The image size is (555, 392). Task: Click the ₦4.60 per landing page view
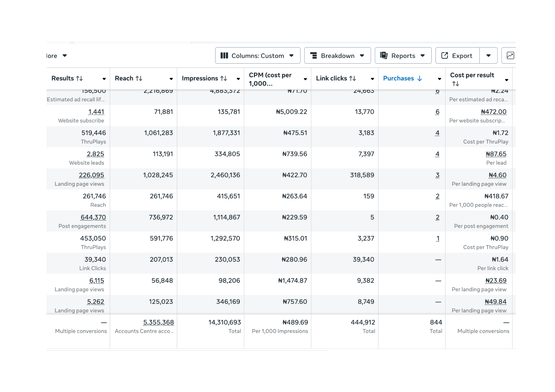tap(498, 175)
